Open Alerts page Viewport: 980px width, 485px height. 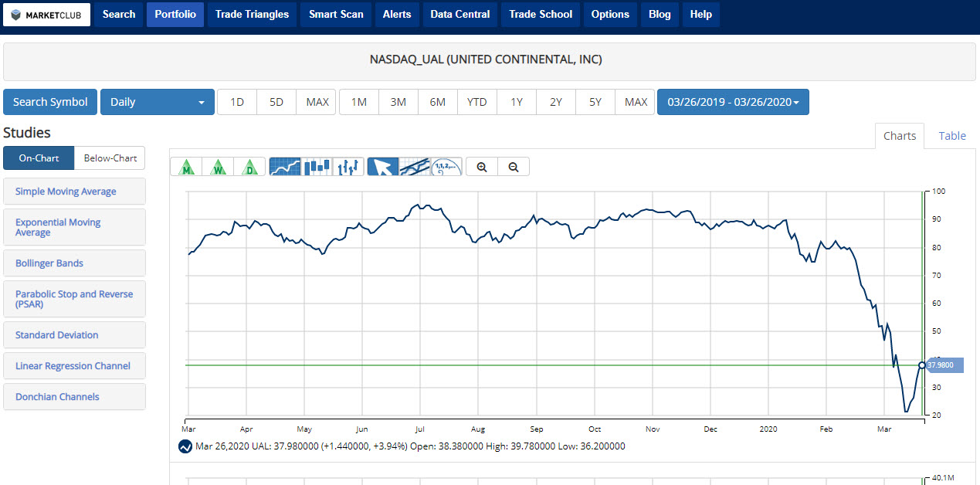[397, 15]
